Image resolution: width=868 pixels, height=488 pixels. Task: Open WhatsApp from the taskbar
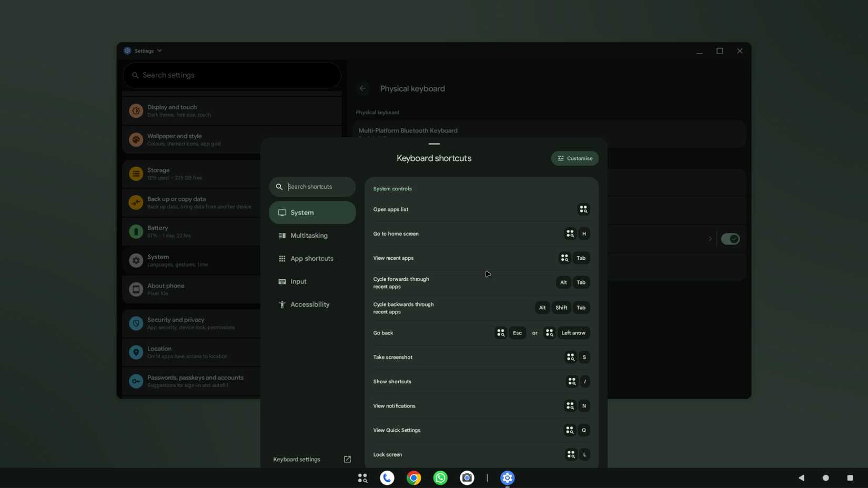tap(440, 477)
